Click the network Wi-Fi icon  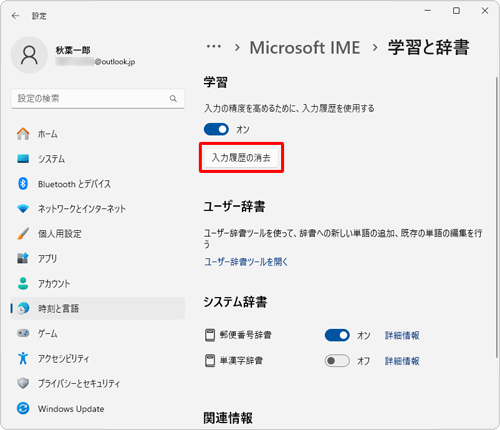click(x=23, y=209)
